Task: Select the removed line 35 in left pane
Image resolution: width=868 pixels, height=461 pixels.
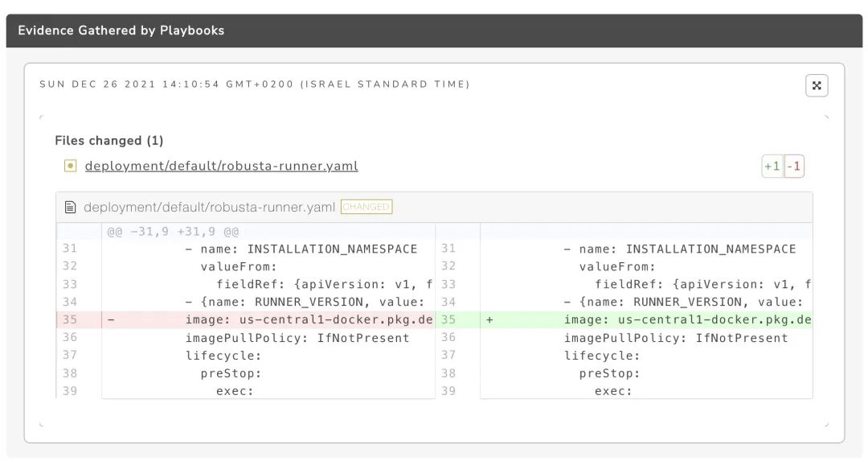Action: [x=245, y=319]
